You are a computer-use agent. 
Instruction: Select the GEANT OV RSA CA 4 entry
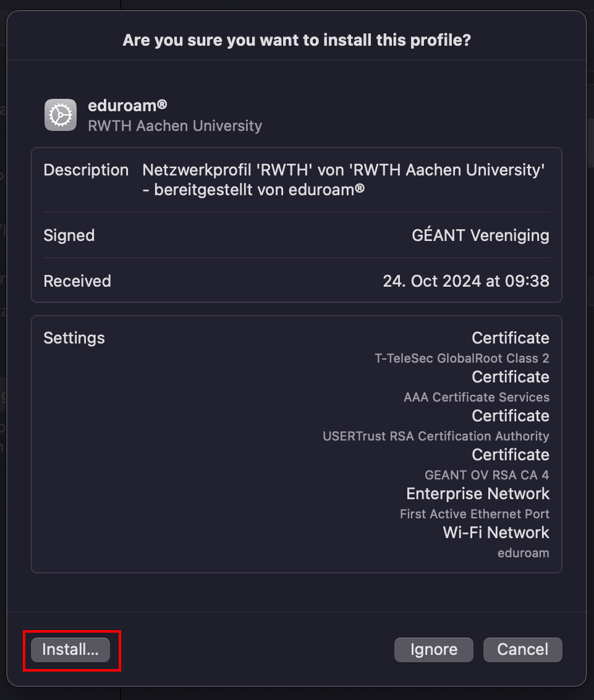[x=486, y=474]
